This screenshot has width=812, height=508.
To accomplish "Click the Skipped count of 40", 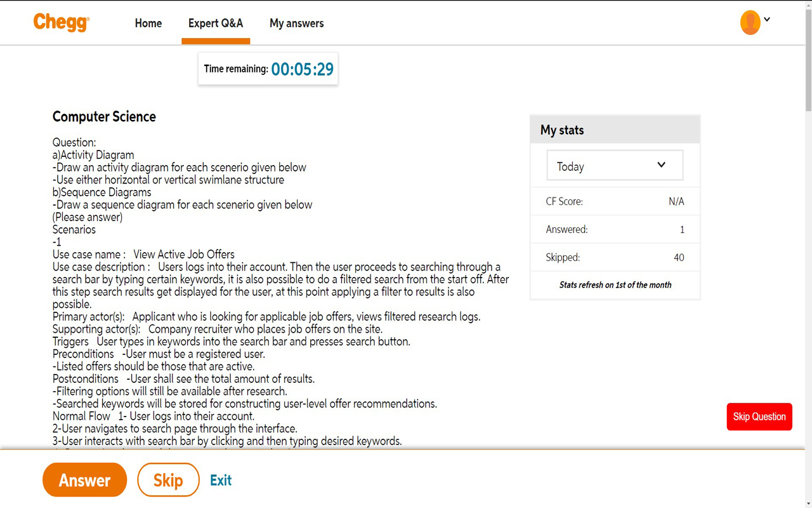I will pyautogui.click(x=679, y=257).
